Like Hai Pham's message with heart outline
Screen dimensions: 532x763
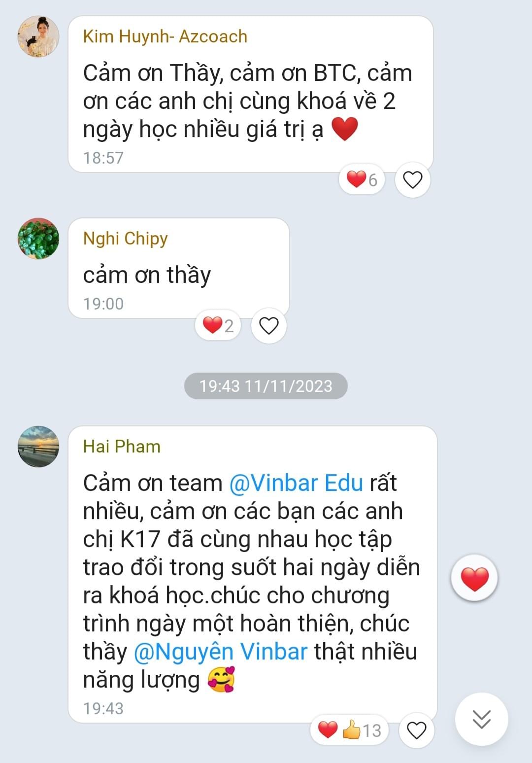point(416,730)
